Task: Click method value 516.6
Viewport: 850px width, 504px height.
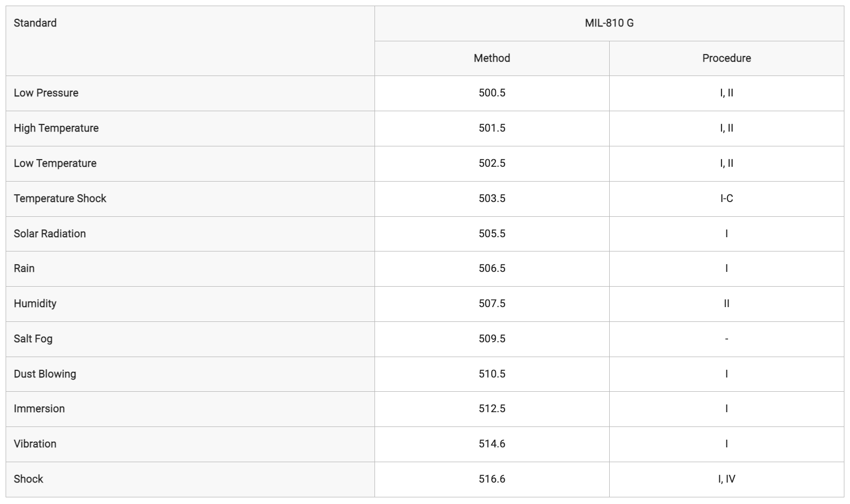Action: click(492, 480)
